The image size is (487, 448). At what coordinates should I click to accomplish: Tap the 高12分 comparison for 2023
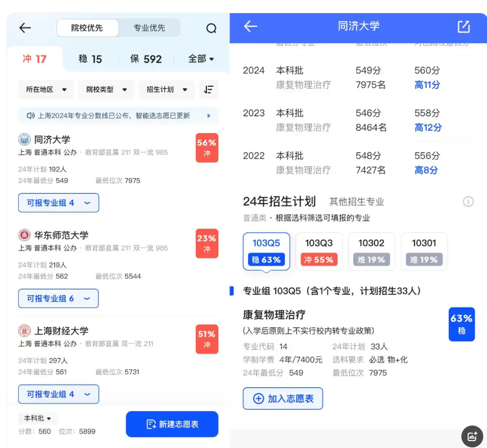(428, 127)
